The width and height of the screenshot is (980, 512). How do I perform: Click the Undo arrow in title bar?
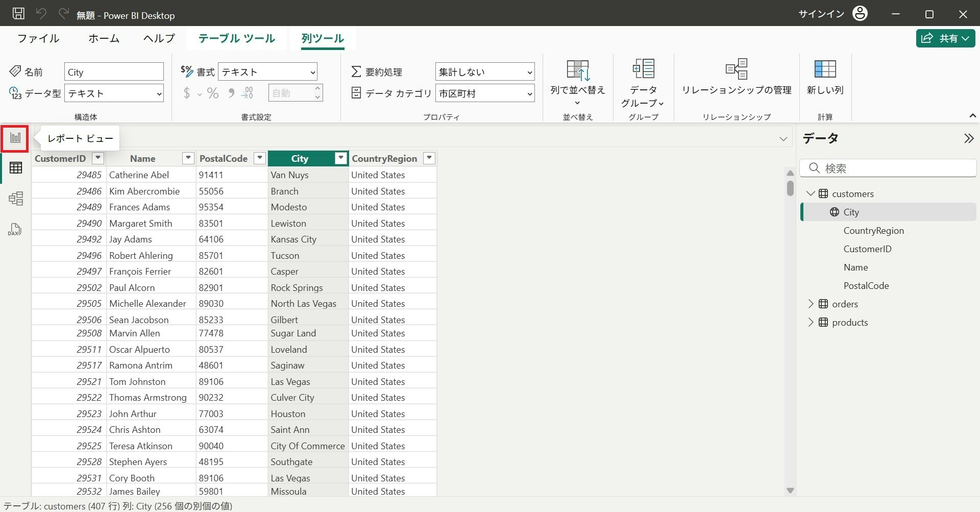click(41, 14)
